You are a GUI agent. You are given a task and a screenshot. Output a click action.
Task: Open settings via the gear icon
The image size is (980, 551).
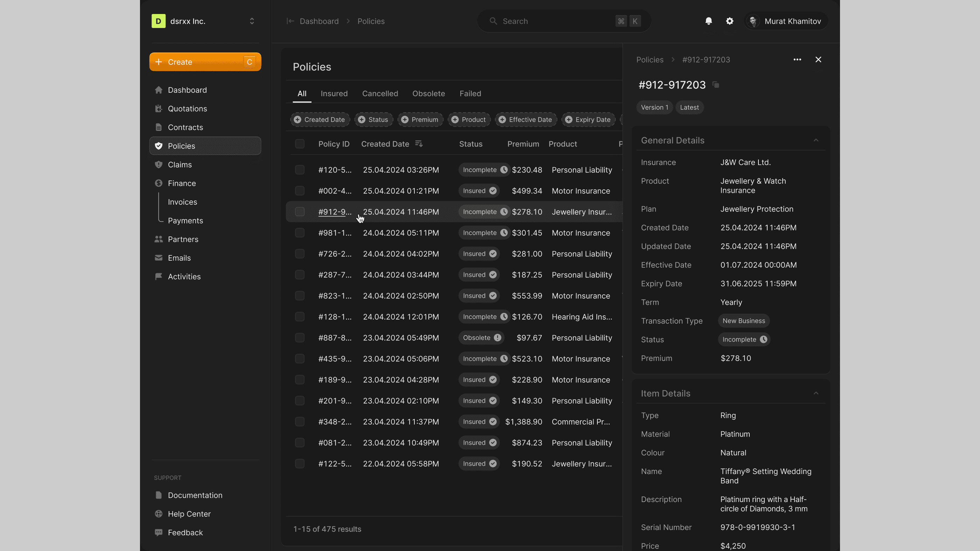(729, 21)
